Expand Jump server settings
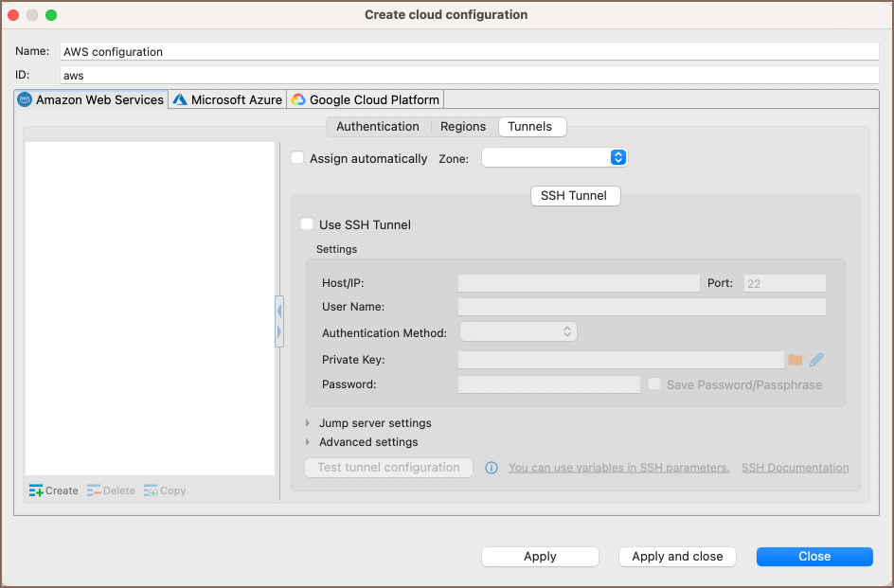Viewport: 894px width, 588px height. pos(374,423)
